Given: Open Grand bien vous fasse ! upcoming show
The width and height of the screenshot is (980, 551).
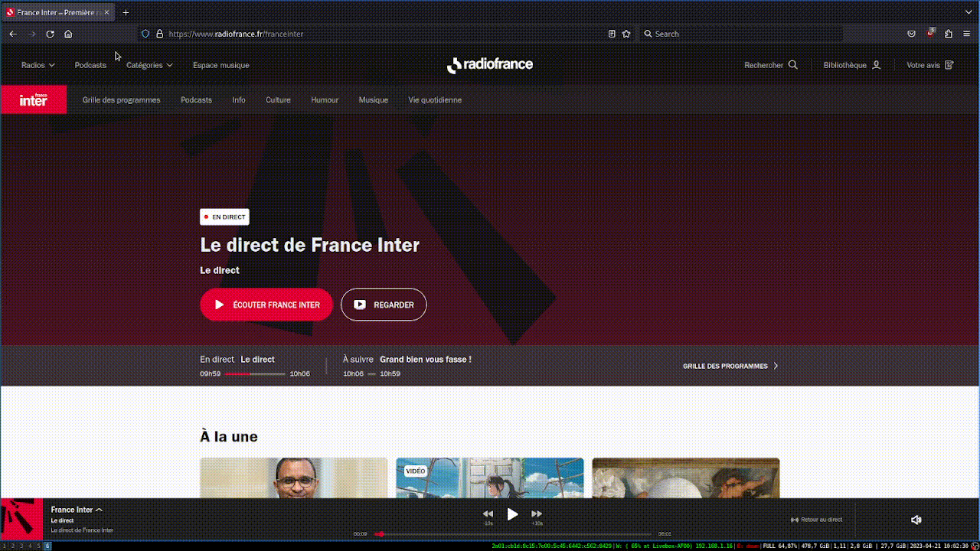Looking at the screenshot, I should [426, 359].
